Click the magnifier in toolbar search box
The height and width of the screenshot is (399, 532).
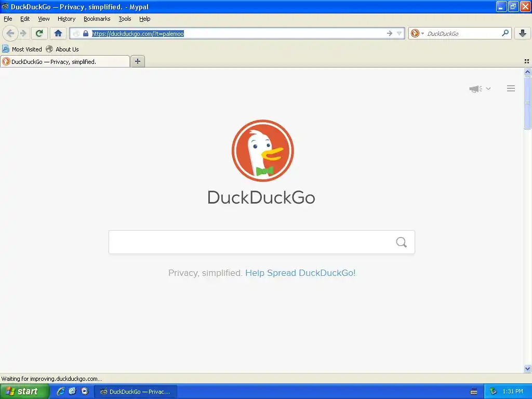coord(505,33)
